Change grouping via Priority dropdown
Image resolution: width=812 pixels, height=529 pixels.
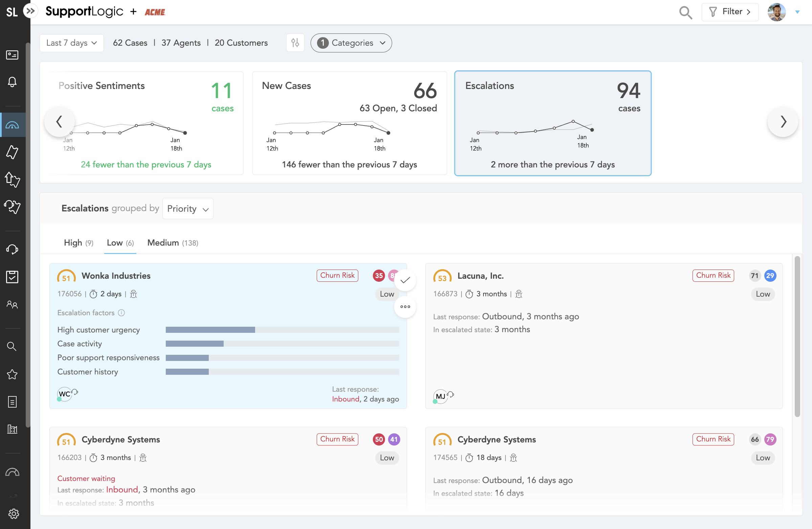click(x=188, y=208)
